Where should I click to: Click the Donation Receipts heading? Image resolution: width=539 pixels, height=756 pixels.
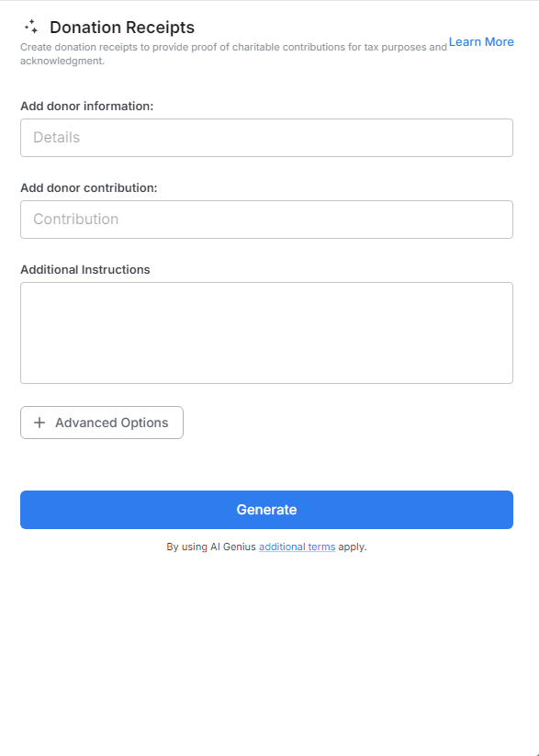pos(122,27)
